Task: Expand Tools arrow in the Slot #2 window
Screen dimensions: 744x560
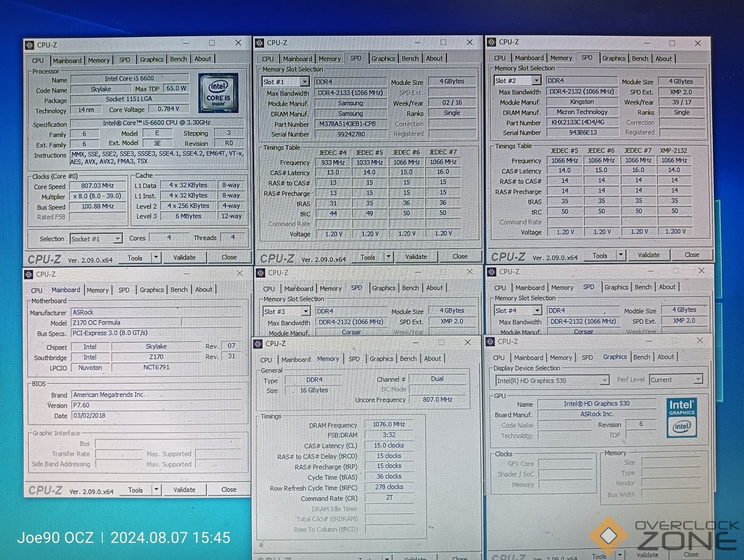Action: [x=620, y=255]
